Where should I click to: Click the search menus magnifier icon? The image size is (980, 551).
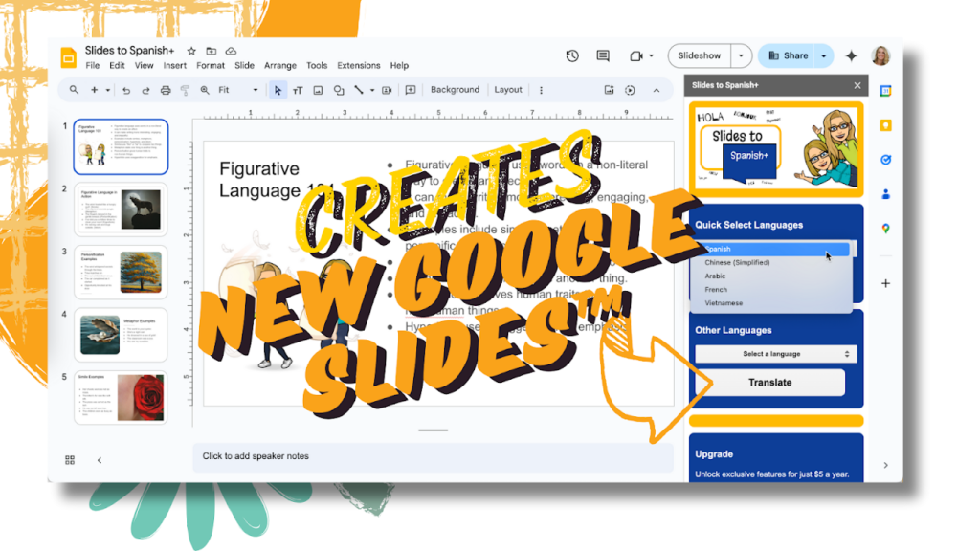74,90
